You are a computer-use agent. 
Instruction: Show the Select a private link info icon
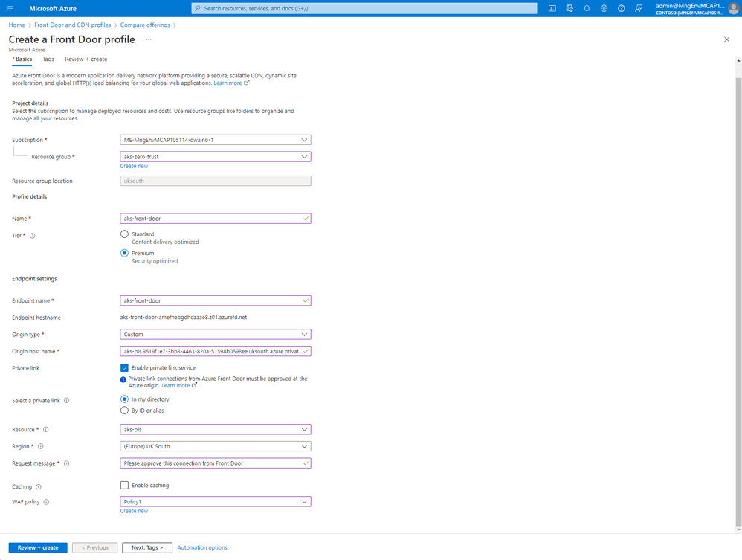[67, 400]
